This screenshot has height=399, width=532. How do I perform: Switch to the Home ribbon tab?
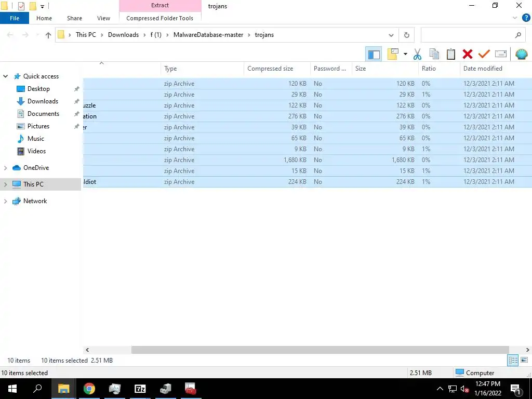tap(44, 18)
